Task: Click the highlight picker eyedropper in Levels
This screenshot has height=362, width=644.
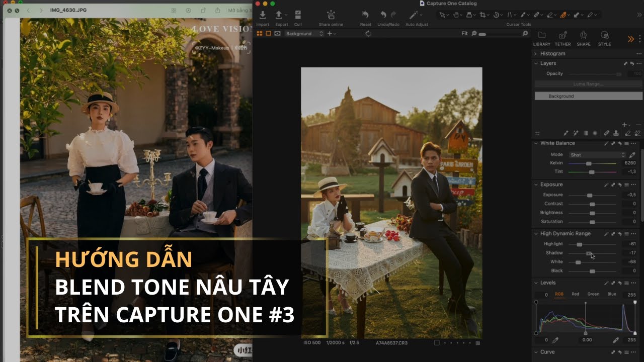Action: pos(616,340)
